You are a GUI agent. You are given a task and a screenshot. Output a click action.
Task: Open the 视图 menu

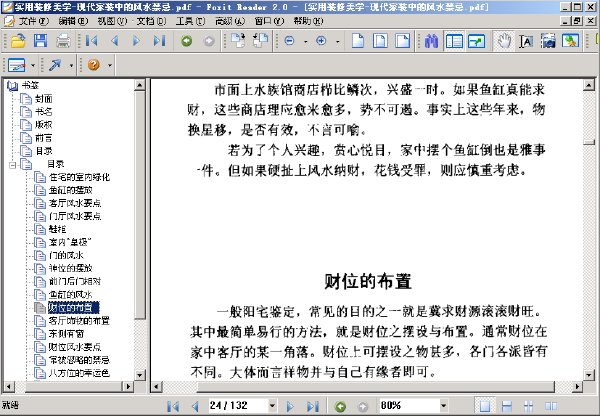coord(112,21)
